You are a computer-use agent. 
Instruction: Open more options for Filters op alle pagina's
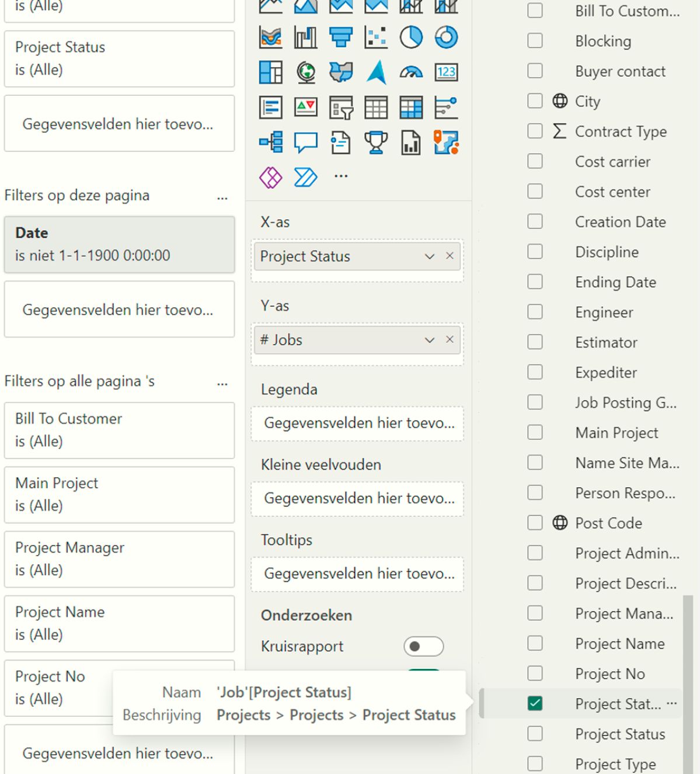(x=222, y=382)
